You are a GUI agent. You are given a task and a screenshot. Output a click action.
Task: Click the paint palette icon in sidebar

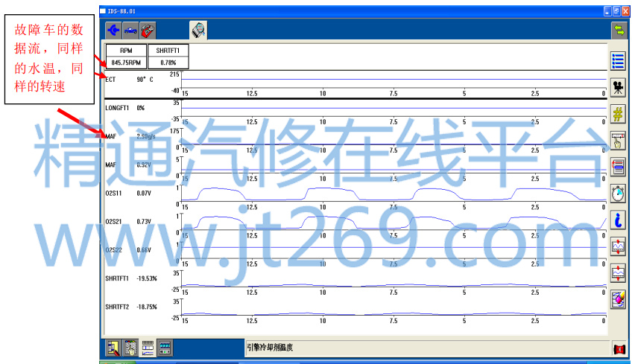pos(618,299)
